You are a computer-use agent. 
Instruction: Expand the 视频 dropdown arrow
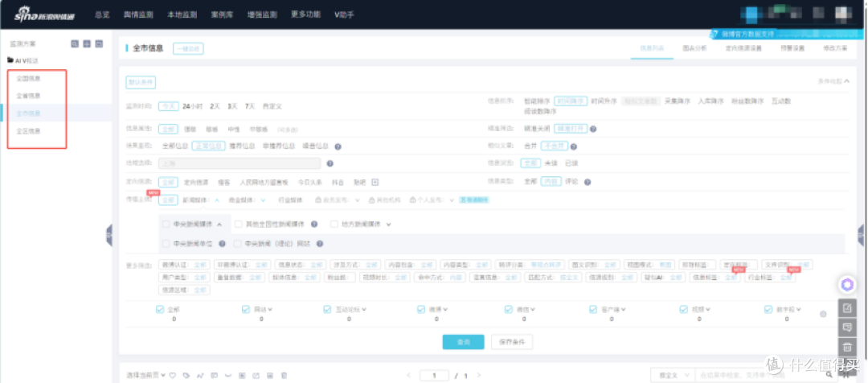706,309
